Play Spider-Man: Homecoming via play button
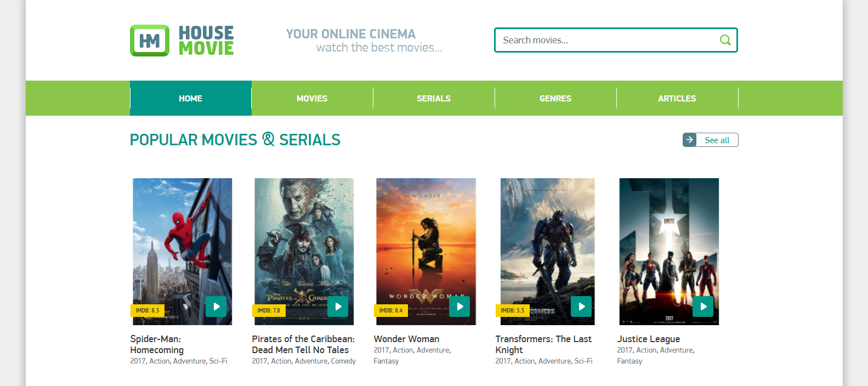This screenshot has width=868, height=386. click(216, 306)
